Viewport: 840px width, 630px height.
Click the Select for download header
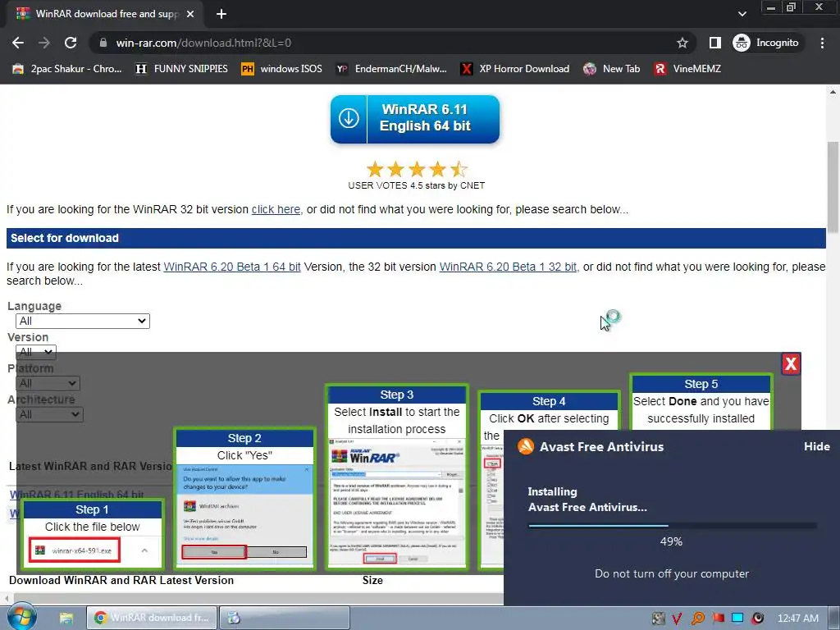[x=416, y=239]
